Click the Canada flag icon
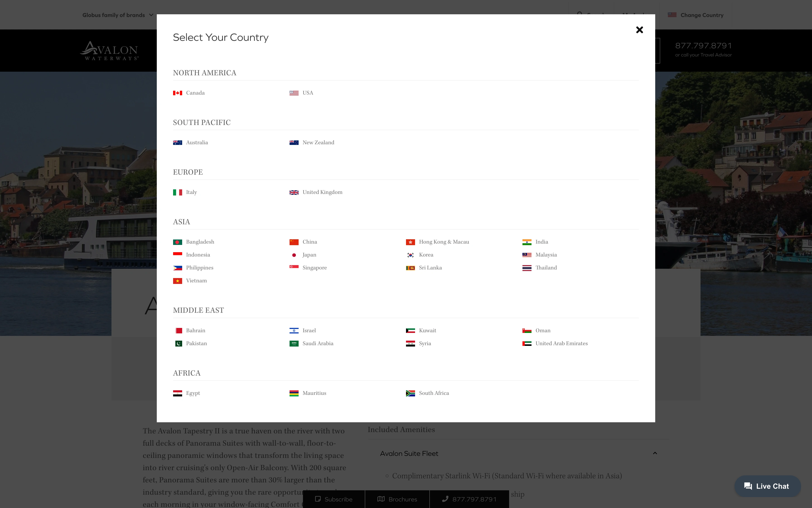812x508 pixels. [177, 93]
